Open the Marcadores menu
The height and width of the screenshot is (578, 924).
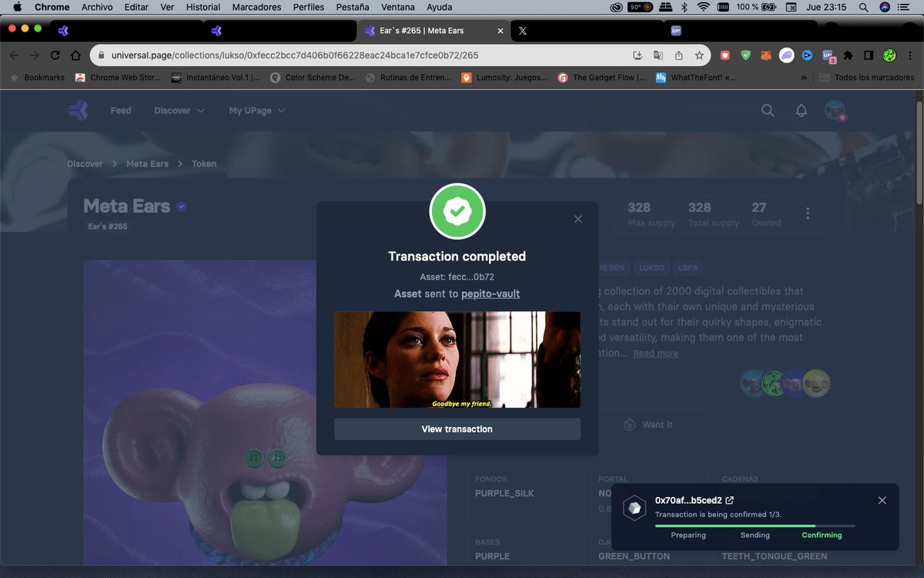(x=256, y=7)
